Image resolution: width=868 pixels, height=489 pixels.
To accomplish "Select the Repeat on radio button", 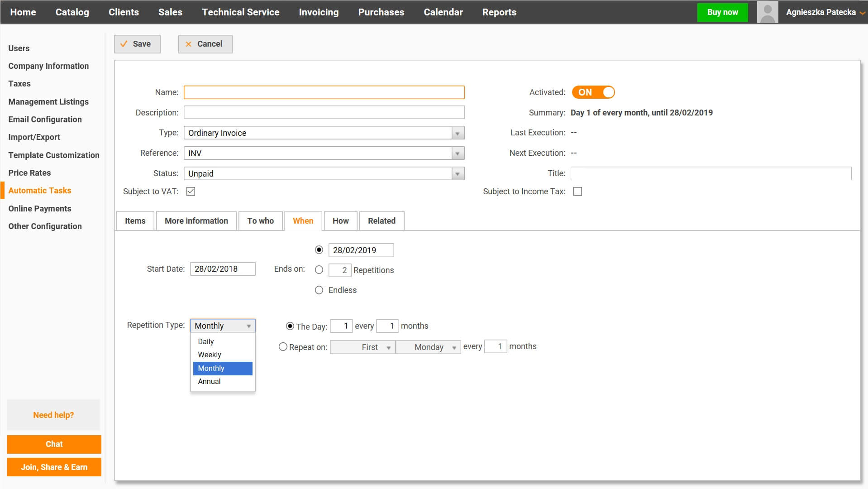I will point(283,347).
